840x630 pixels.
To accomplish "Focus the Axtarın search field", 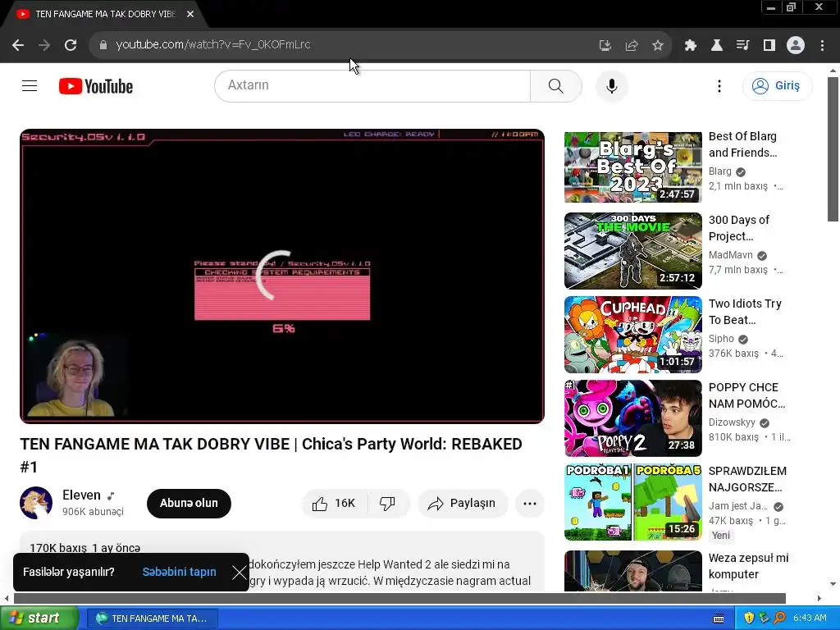I will (372, 85).
